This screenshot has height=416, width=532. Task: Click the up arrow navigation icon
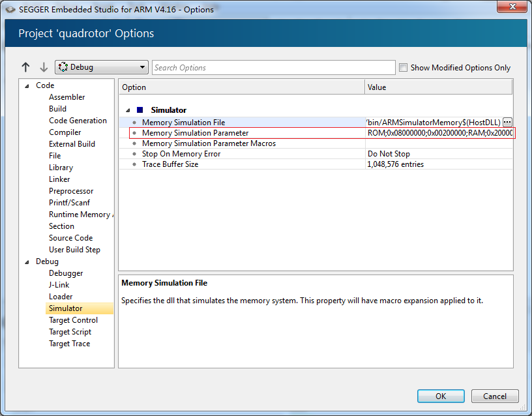(x=25, y=67)
